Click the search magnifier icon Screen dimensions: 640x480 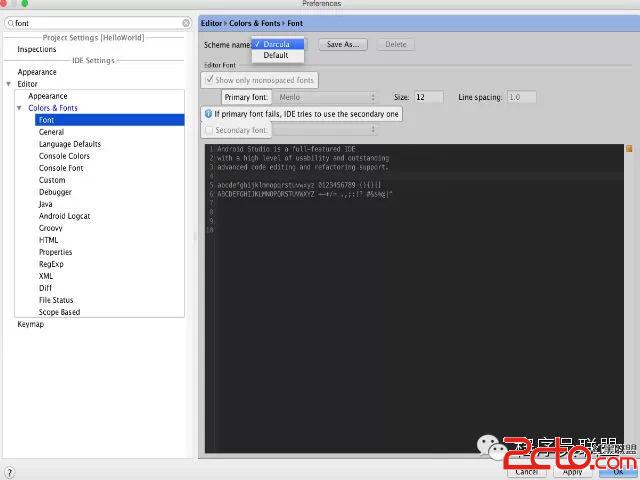(11, 24)
